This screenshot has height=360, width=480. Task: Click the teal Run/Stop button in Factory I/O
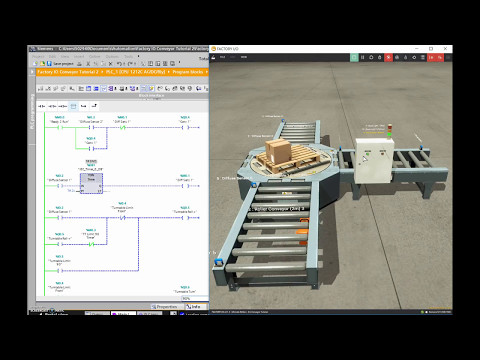point(354,57)
